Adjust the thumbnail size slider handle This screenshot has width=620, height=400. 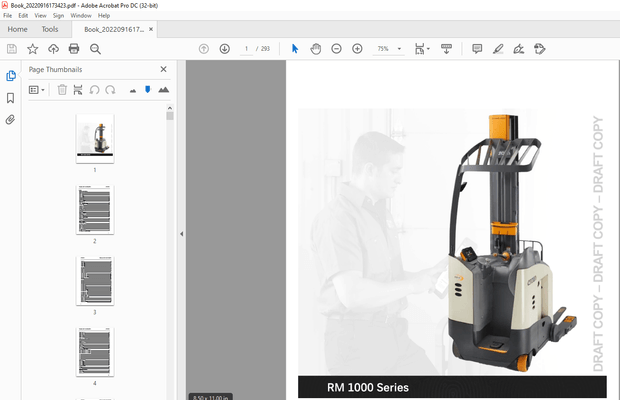pos(148,89)
